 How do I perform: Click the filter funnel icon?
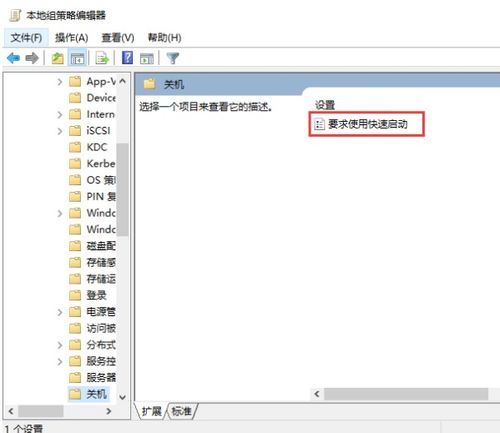173,58
